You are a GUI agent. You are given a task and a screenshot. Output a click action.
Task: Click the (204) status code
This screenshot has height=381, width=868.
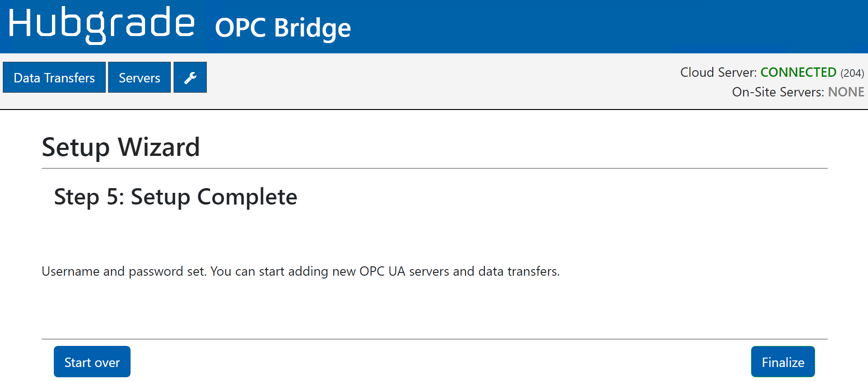point(852,73)
